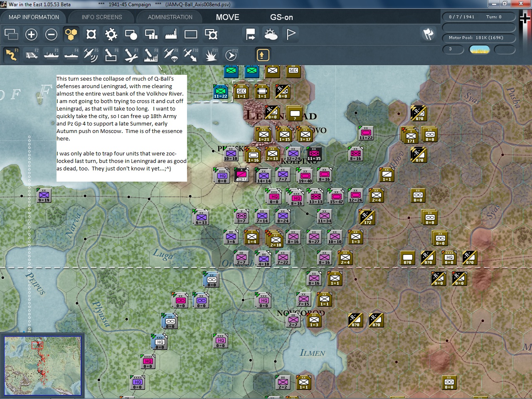This screenshot has height=399, width=532.
Task: Select the infantry unit labeled 9=27
Action: [x=314, y=237]
